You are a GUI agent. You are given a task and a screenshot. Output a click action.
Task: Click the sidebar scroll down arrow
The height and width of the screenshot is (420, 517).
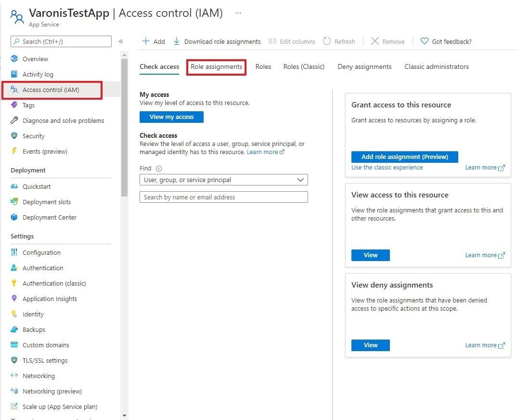coord(124,416)
